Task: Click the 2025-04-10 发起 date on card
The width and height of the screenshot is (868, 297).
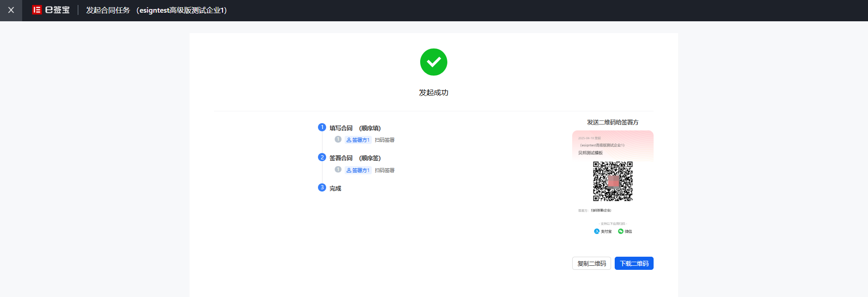Action: pyautogui.click(x=589, y=138)
